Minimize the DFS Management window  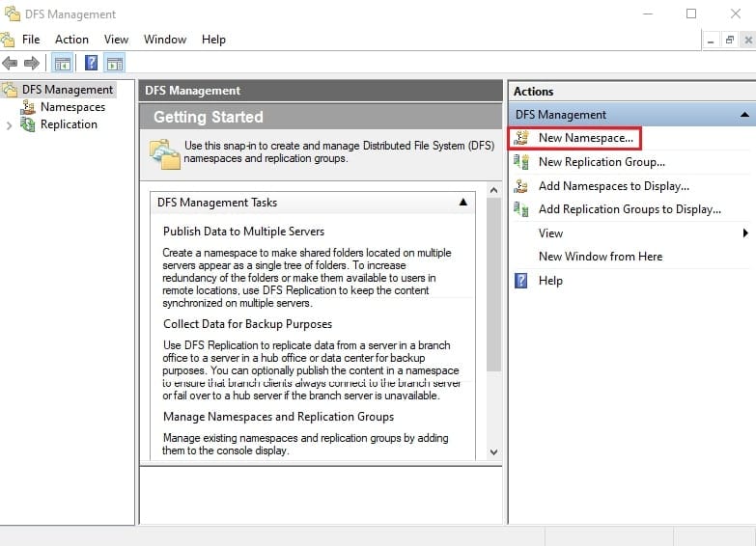pyautogui.click(x=648, y=14)
